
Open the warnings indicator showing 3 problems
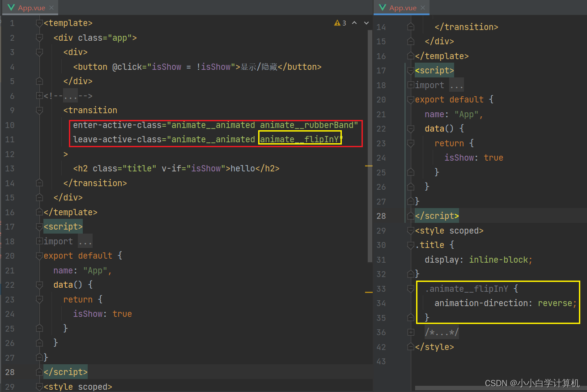[340, 23]
